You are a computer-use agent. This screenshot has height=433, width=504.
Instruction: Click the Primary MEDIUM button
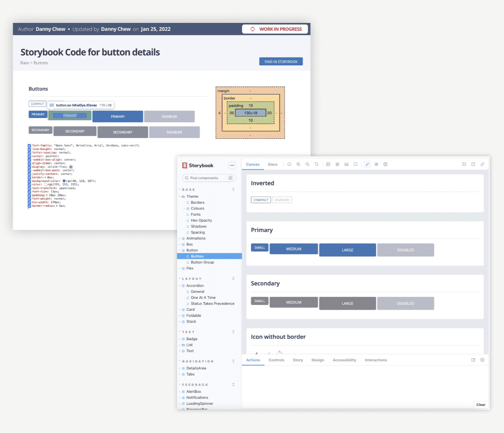[294, 249]
